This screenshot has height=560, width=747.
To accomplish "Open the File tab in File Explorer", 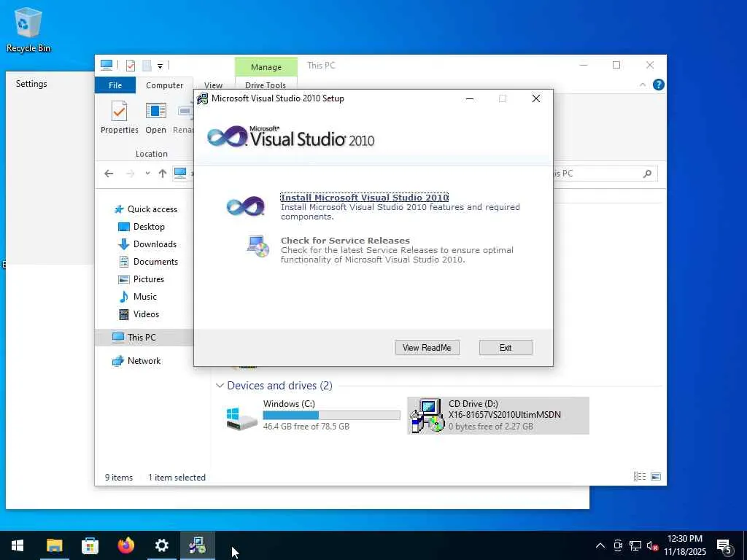I will point(115,85).
